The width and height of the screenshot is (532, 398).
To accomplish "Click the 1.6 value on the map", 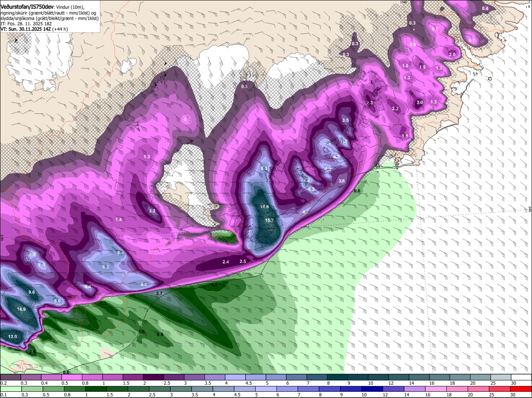I will click(x=406, y=66).
